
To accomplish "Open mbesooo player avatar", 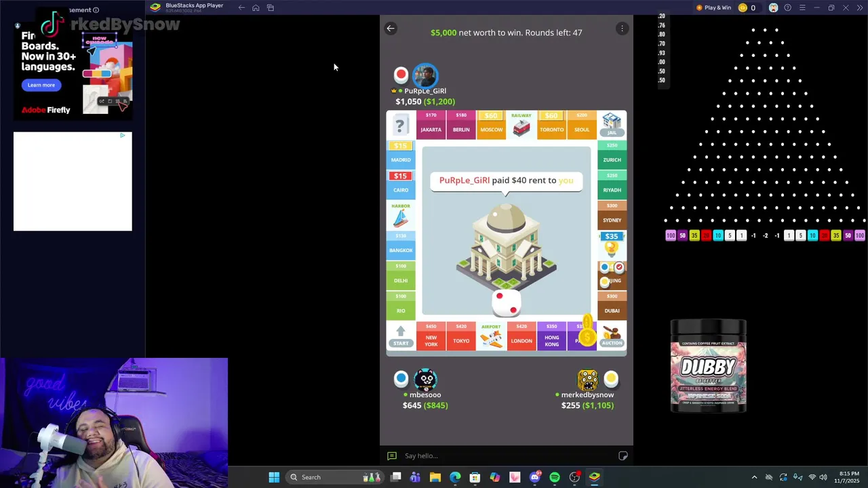I will coord(425,379).
